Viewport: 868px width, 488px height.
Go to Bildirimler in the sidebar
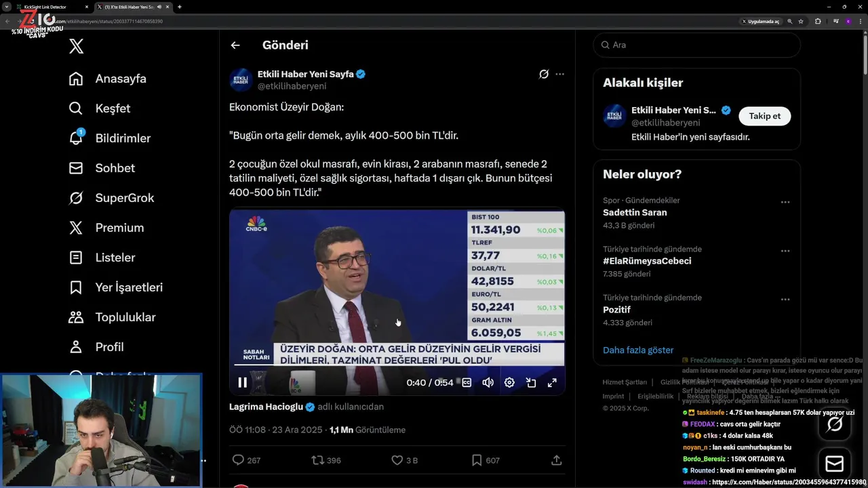[x=122, y=138]
